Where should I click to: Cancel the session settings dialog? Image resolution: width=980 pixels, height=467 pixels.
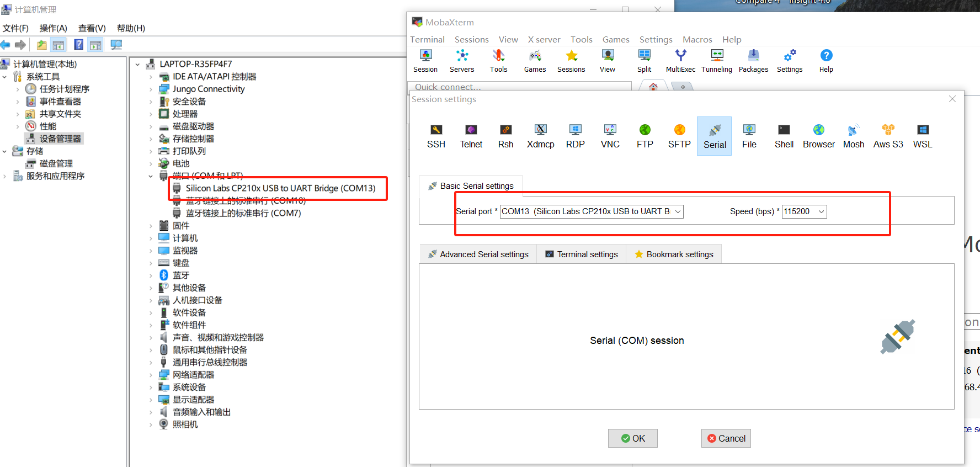tap(726, 438)
